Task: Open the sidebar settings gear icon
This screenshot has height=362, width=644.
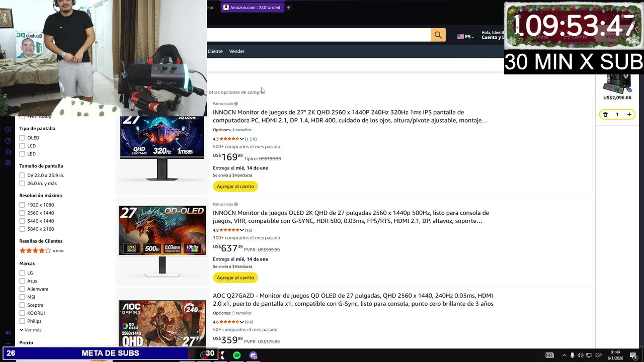Action: coord(8,163)
